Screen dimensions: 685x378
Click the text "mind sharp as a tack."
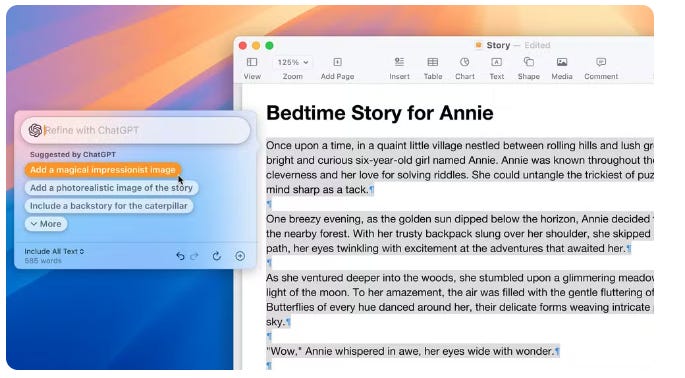[x=317, y=190]
